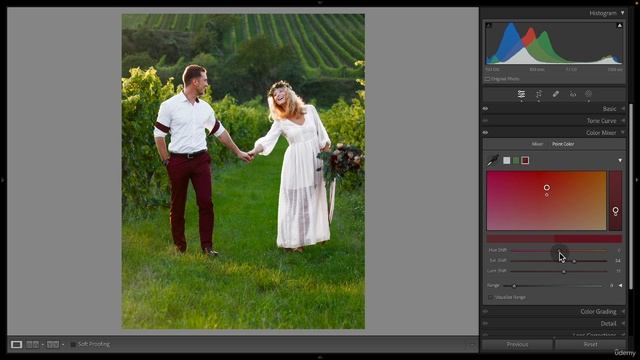
Task: Collapse the Histogram panel triangle
Action: (x=622, y=13)
